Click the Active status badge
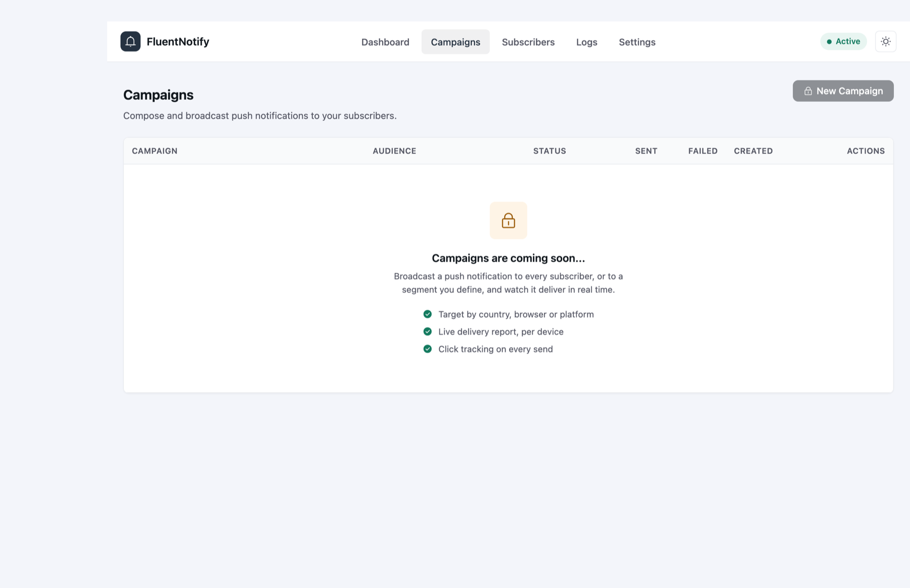Image resolution: width=910 pixels, height=588 pixels. pos(843,41)
